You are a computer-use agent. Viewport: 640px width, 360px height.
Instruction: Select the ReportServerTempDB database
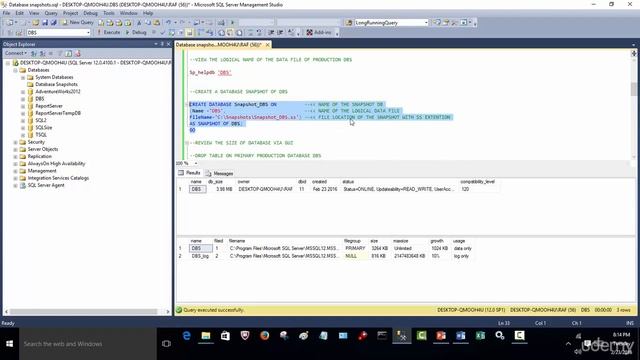(58, 113)
